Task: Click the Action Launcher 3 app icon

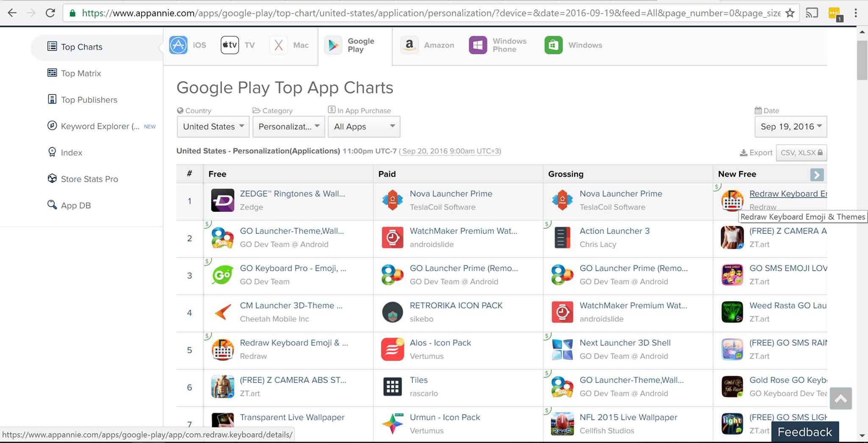Action: 562,238
